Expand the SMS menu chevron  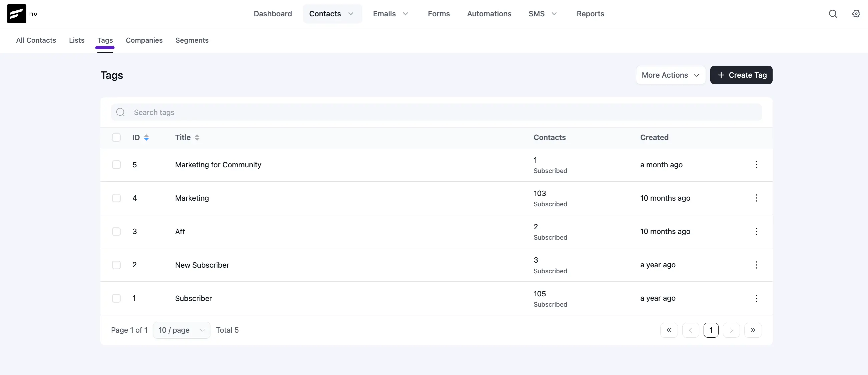(x=554, y=14)
